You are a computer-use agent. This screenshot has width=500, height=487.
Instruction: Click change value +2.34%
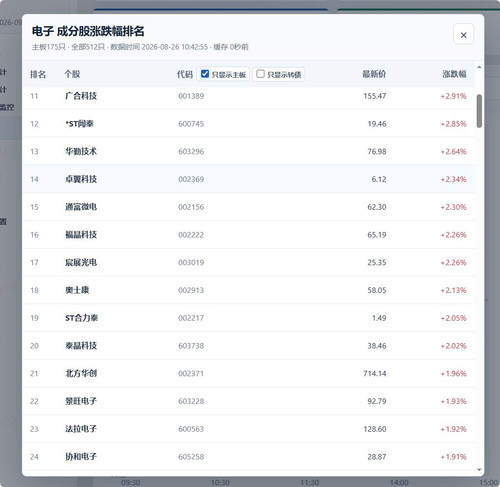(x=453, y=179)
